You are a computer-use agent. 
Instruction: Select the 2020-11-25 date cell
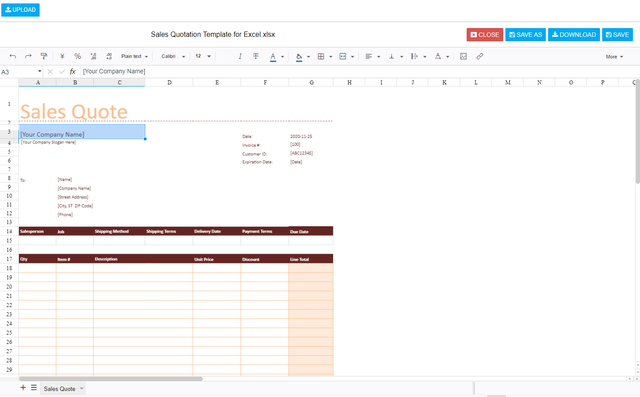pos(311,136)
